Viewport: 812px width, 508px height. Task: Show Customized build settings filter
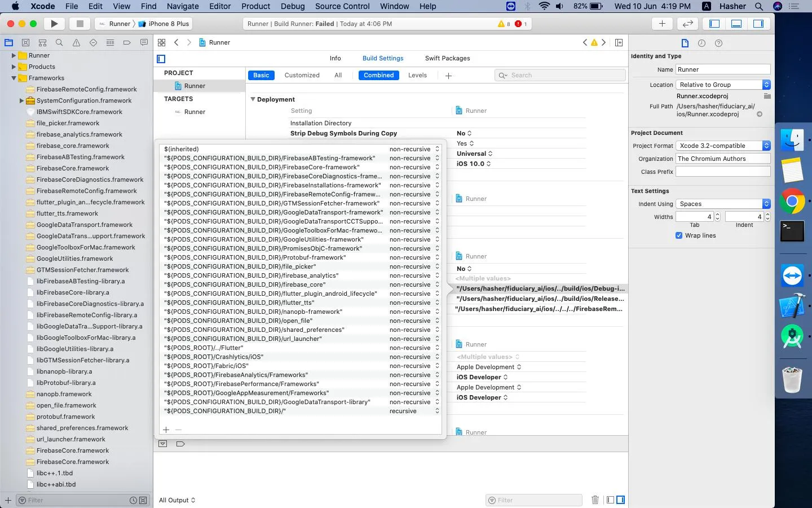pyautogui.click(x=302, y=75)
